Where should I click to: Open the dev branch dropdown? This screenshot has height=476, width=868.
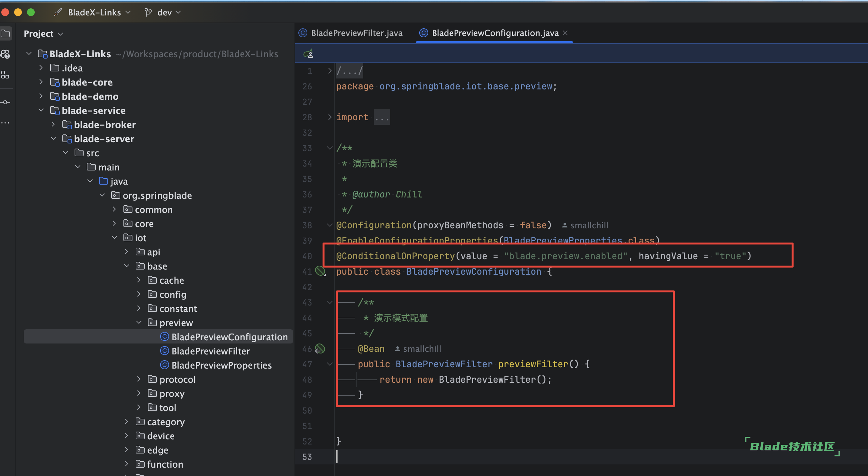(x=169, y=13)
